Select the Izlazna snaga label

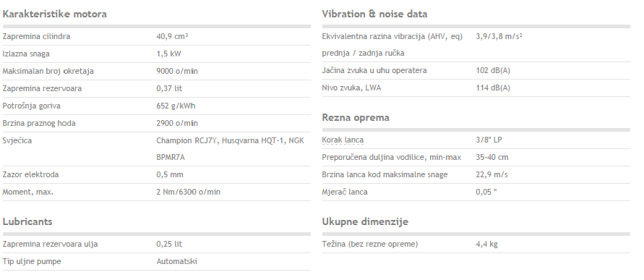tap(26, 54)
